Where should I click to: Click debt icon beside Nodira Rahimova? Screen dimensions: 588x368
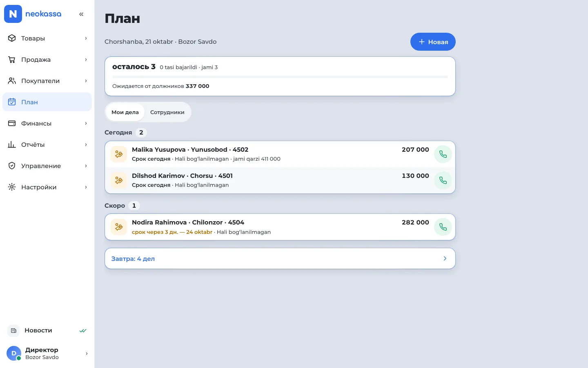[119, 227]
